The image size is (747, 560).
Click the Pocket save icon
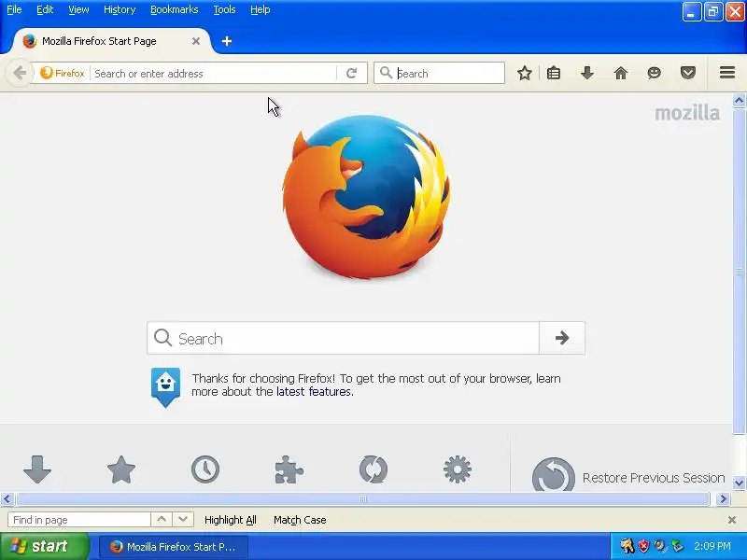pyautogui.click(x=688, y=73)
